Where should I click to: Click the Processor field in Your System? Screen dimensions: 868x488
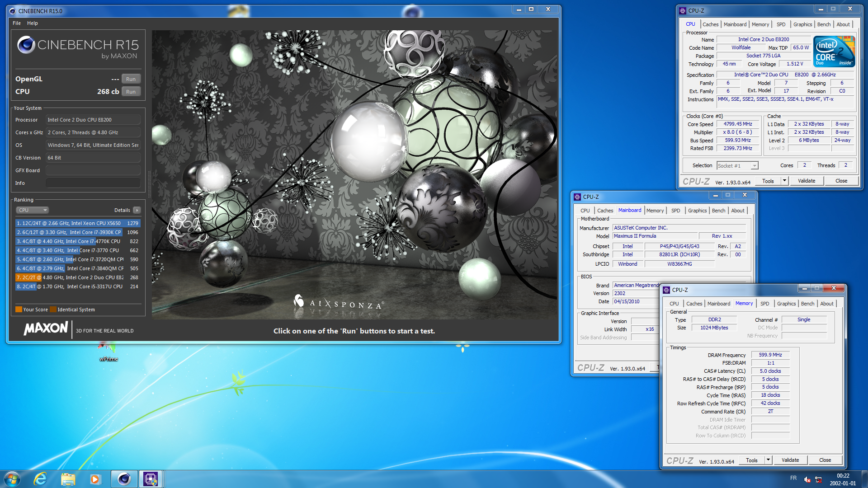(x=93, y=120)
